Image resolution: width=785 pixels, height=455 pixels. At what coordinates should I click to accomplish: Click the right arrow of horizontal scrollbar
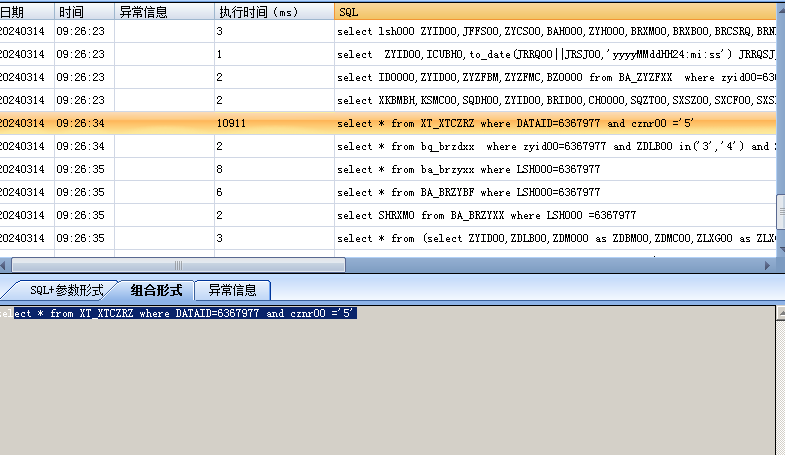coord(767,265)
